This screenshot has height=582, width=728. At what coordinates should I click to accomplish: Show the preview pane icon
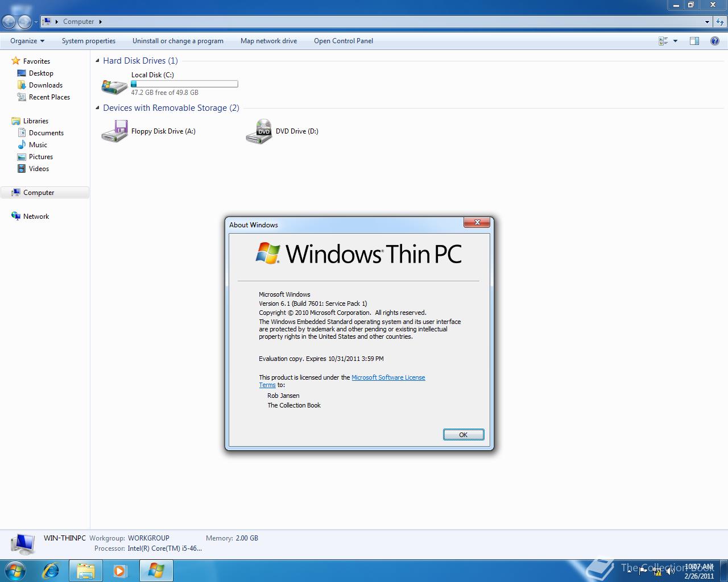[x=694, y=41]
